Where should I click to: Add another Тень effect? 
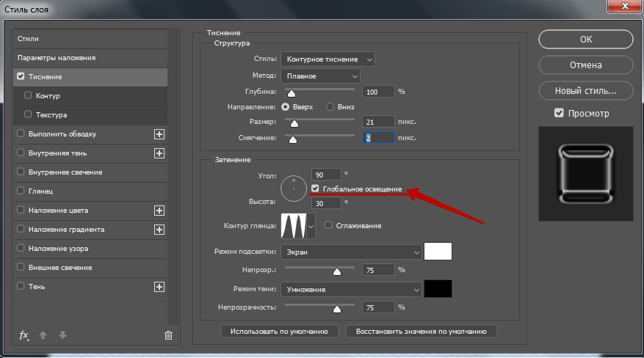pyautogui.click(x=159, y=287)
